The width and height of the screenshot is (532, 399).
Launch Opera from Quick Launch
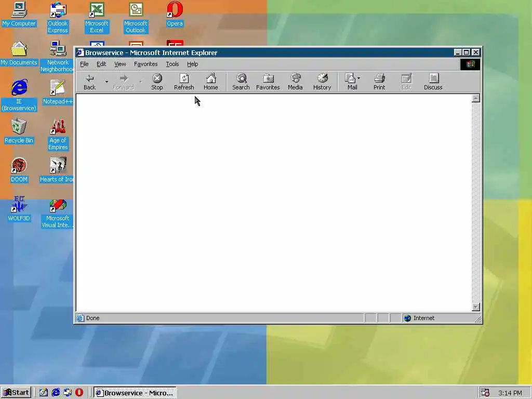pyautogui.click(x=79, y=393)
